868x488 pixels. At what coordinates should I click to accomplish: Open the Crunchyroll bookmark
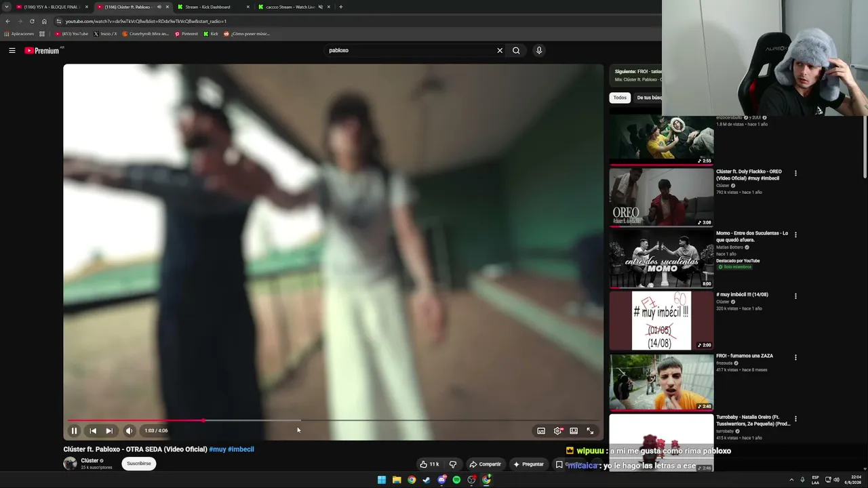(146, 34)
